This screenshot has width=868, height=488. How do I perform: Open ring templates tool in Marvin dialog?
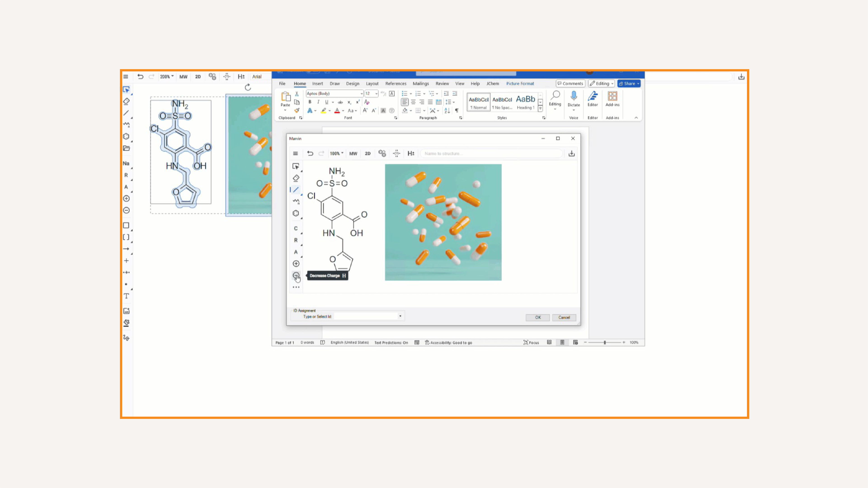(x=296, y=213)
